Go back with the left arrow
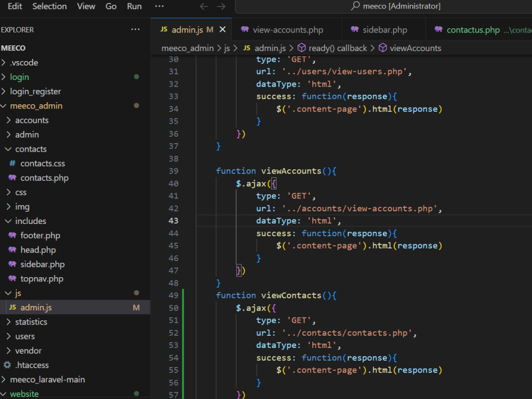 (x=204, y=6)
